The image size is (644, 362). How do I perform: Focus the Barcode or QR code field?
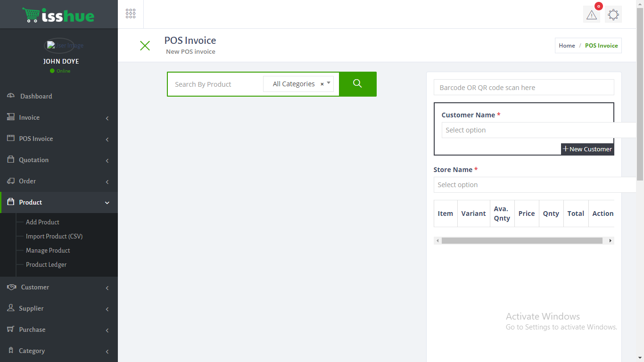click(x=523, y=88)
